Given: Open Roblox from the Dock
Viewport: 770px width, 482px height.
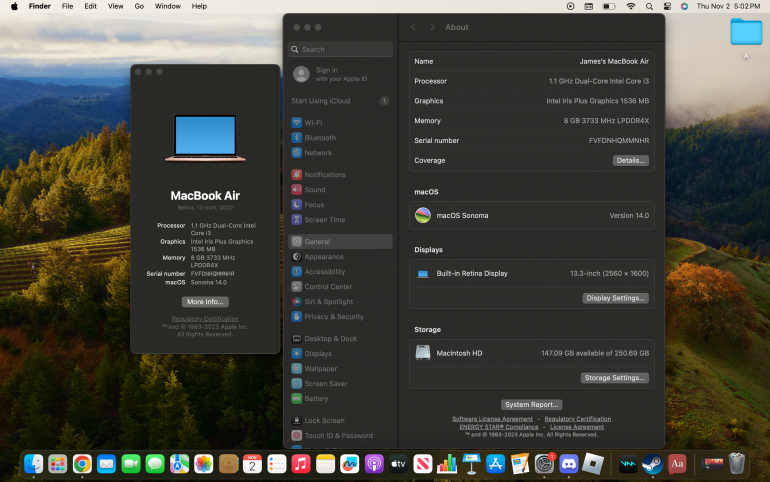Looking at the screenshot, I should pyautogui.click(x=593, y=464).
